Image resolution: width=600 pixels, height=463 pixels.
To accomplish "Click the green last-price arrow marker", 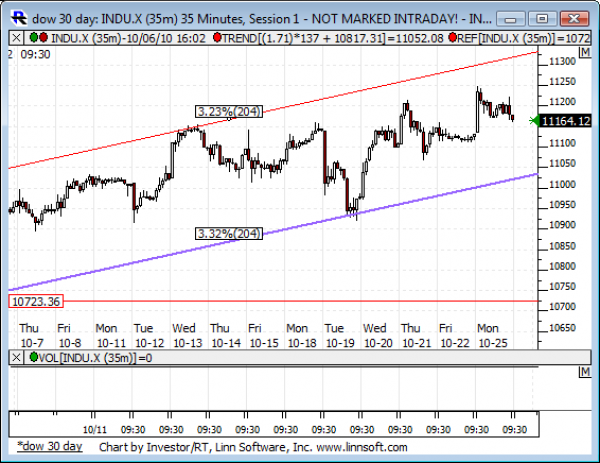I will point(534,121).
